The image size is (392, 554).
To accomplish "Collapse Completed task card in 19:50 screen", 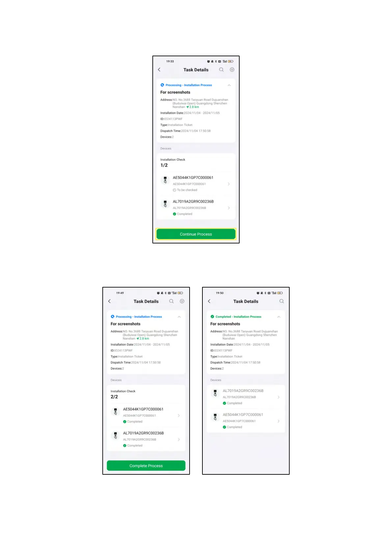I will click(279, 317).
